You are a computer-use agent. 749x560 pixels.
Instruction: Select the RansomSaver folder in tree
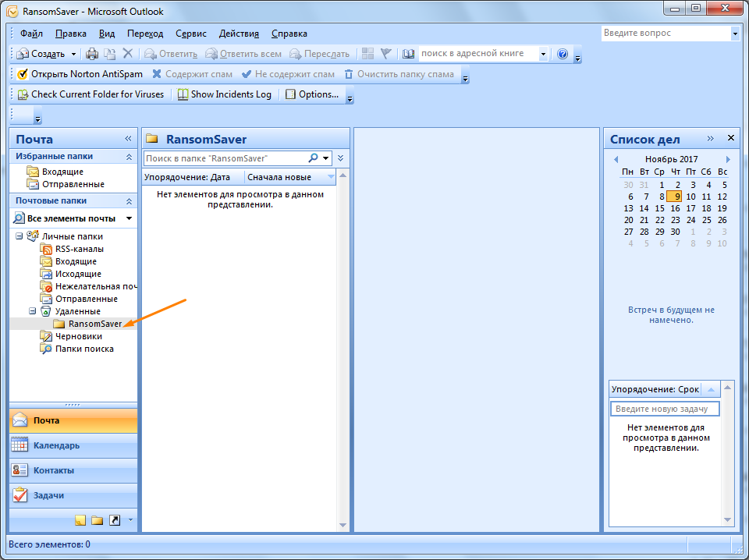point(95,324)
